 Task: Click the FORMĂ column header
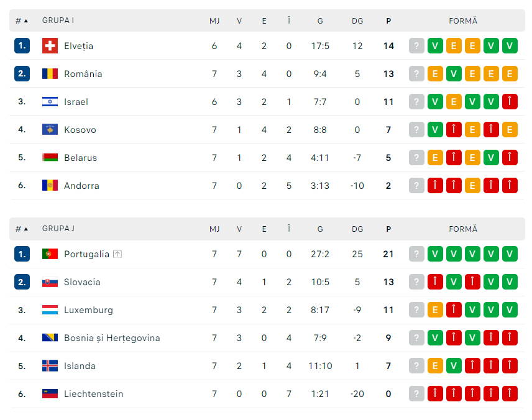(463, 21)
